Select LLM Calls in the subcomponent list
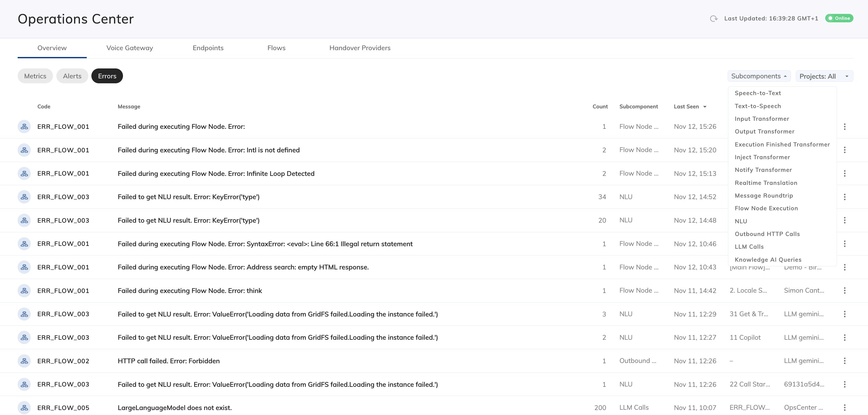 (x=749, y=247)
